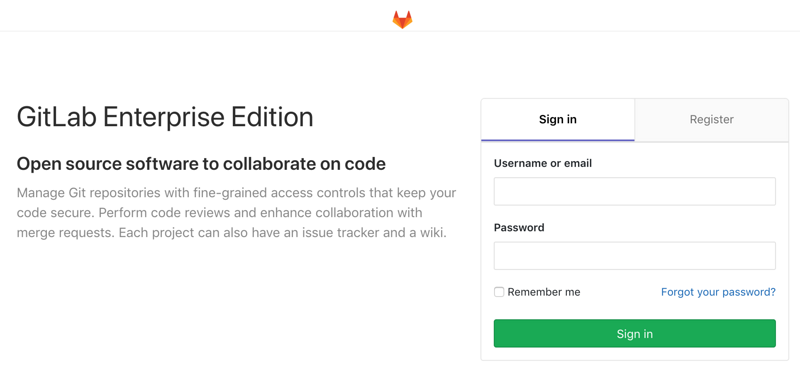Click the "Username or email" label
The width and height of the screenshot is (800, 377).
[543, 163]
